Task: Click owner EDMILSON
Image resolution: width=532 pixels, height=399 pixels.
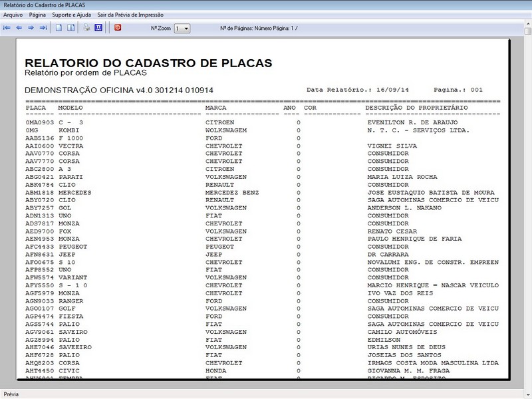Action: pos(384,340)
